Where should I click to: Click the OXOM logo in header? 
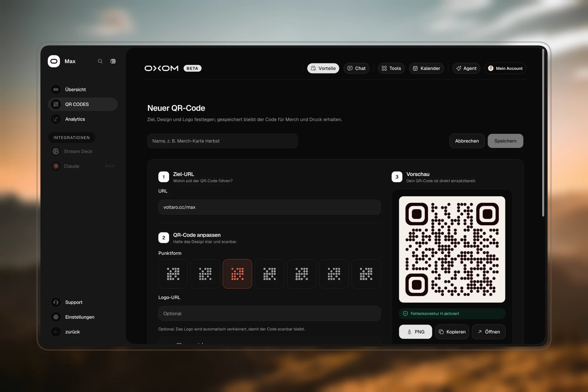coord(161,68)
